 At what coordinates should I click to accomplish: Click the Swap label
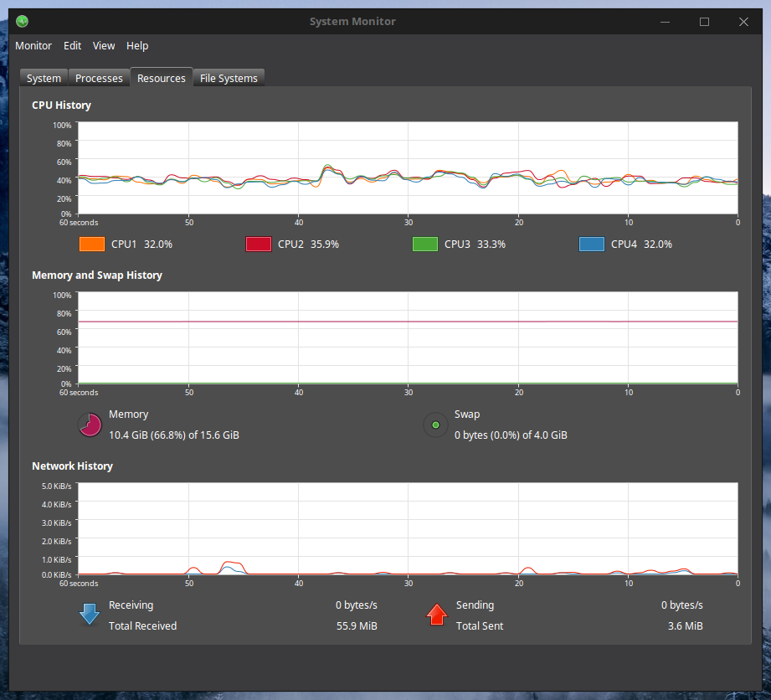tap(467, 414)
